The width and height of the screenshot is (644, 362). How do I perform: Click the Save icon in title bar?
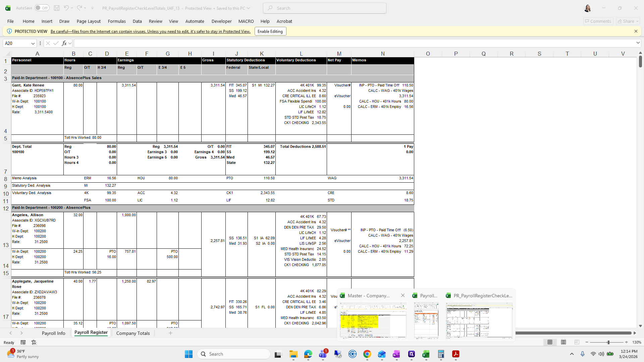57,8
